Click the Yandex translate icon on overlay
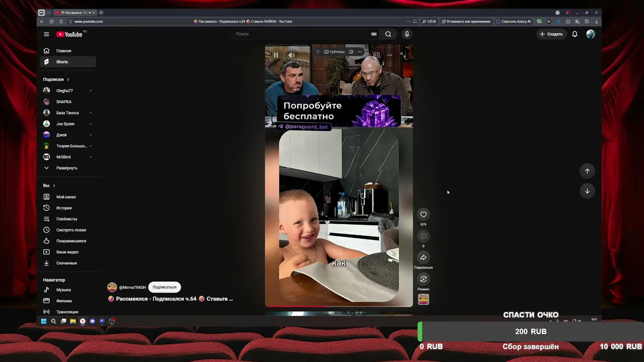 pyautogui.click(x=317, y=52)
